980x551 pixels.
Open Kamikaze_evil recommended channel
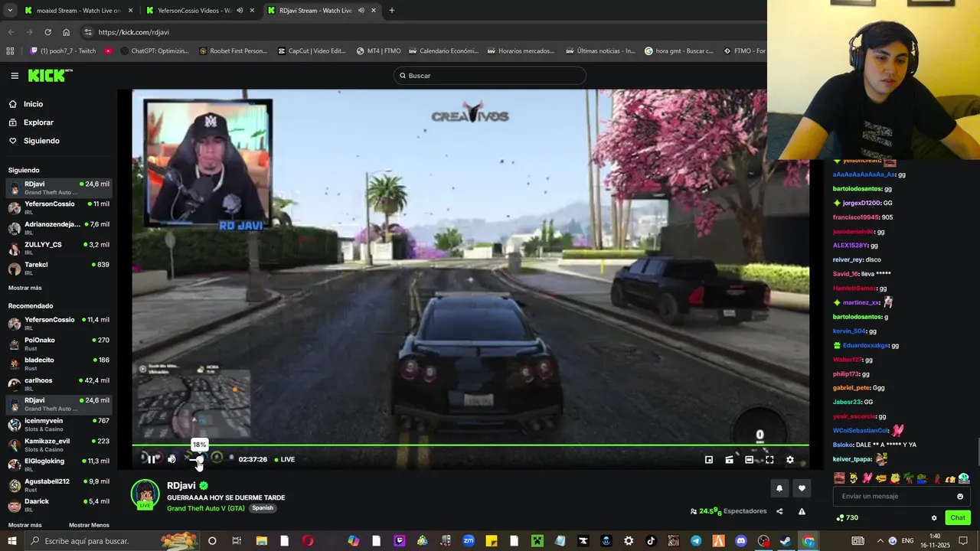tap(59, 445)
